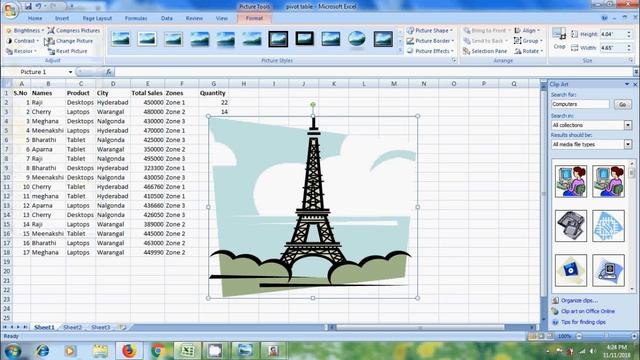Open the Insert ribbon tab
Screen dimensions: 640x360
[x=62, y=18]
